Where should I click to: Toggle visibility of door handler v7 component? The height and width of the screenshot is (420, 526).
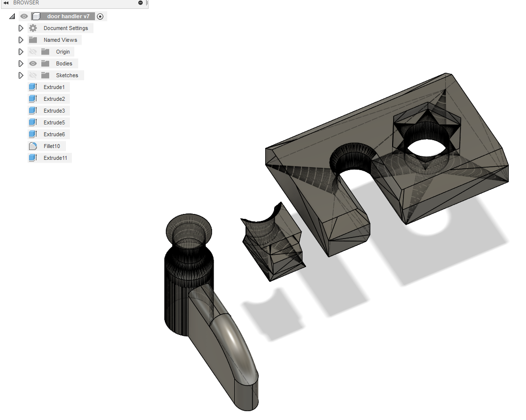click(x=24, y=16)
